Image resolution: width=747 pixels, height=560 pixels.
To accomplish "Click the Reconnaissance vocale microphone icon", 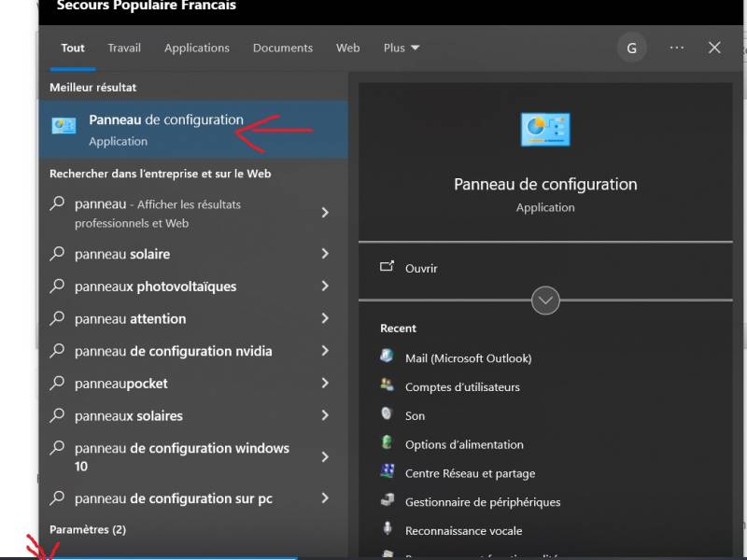I will coord(388,527).
